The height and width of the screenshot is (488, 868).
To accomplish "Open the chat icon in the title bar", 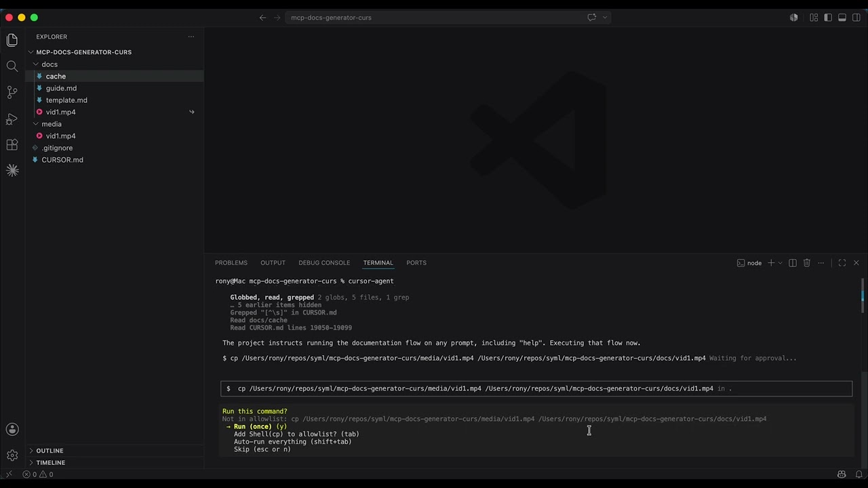I will [x=591, y=18].
